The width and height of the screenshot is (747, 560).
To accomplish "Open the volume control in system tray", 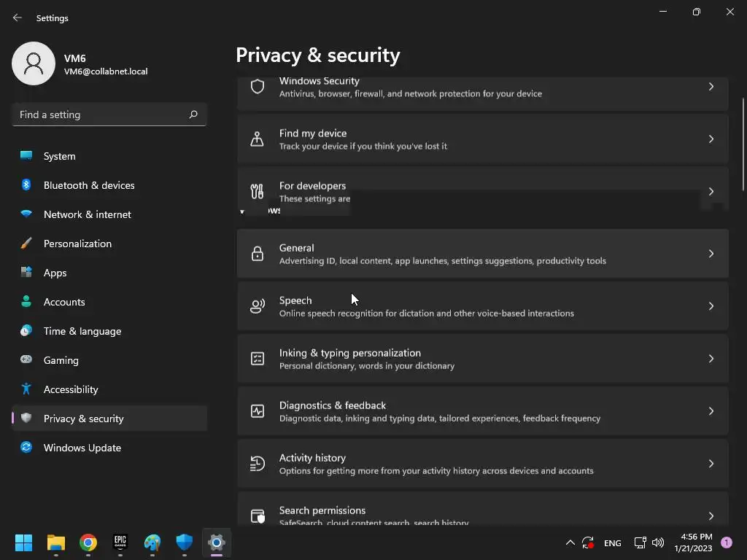I will [x=658, y=542].
